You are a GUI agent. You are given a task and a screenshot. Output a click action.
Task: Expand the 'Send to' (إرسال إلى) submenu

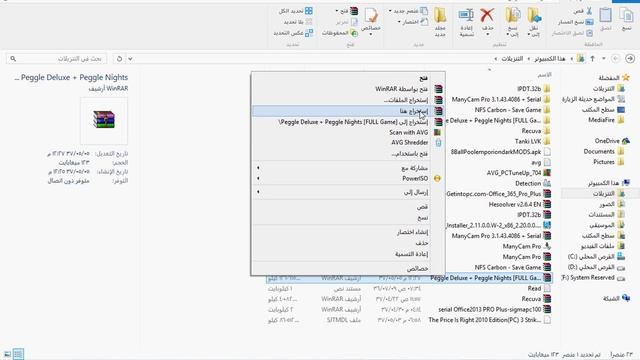[x=348, y=192]
